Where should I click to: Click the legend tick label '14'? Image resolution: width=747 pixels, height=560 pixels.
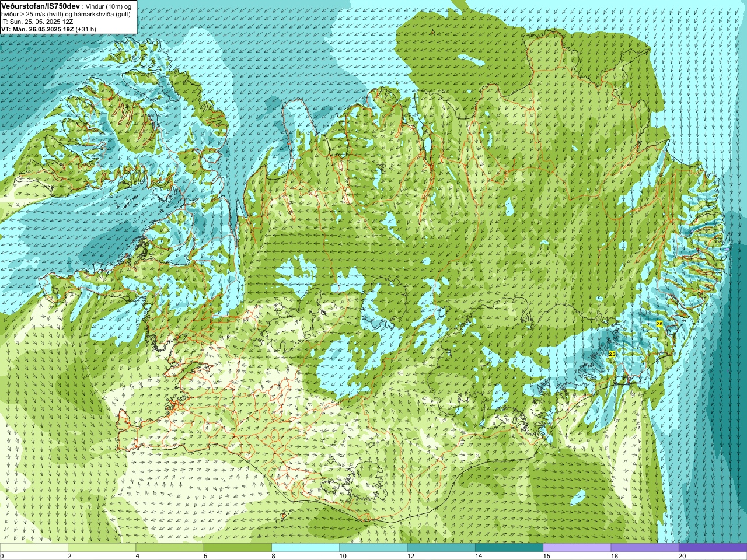[x=479, y=556]
